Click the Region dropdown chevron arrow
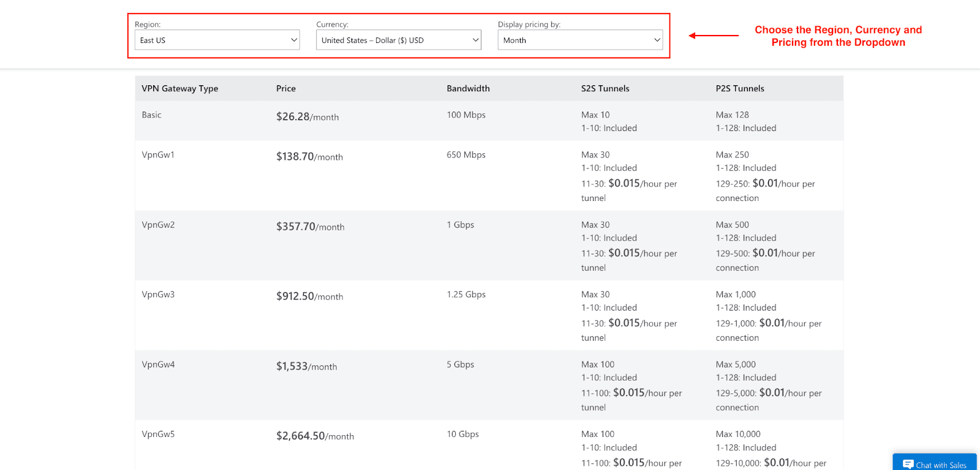The width and height of the screenshot is (980, 470). click(x=294, y=40)
